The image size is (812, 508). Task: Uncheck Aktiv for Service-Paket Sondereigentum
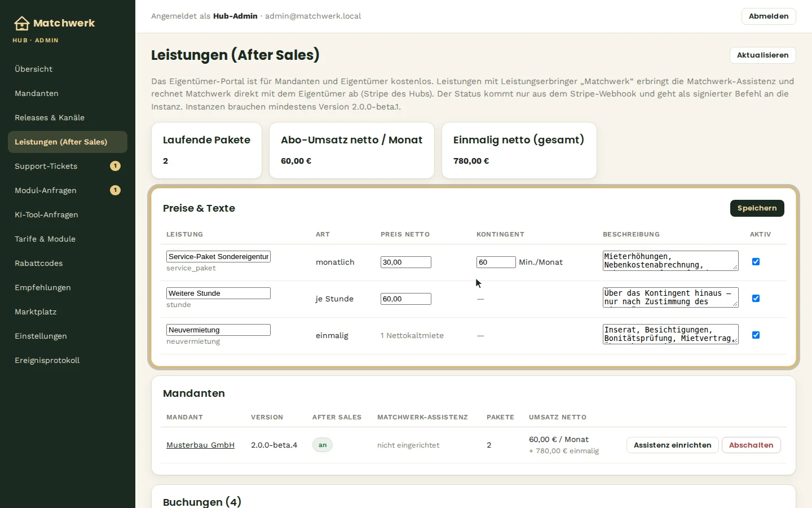click(756, 261)
